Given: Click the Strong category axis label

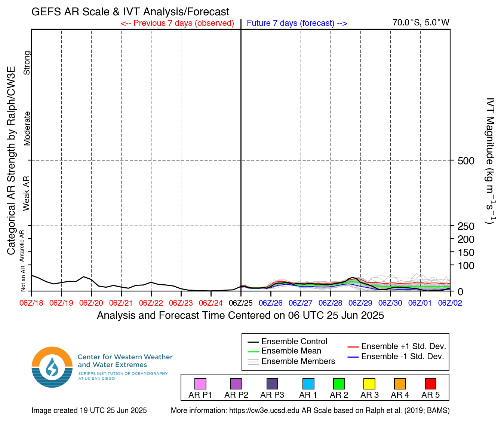Looking at the screenshot, I should [x=27, y=63].
